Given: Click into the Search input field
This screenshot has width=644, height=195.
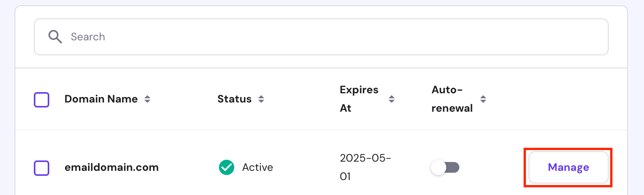Looking at the screenshot, I should [331, 37].
